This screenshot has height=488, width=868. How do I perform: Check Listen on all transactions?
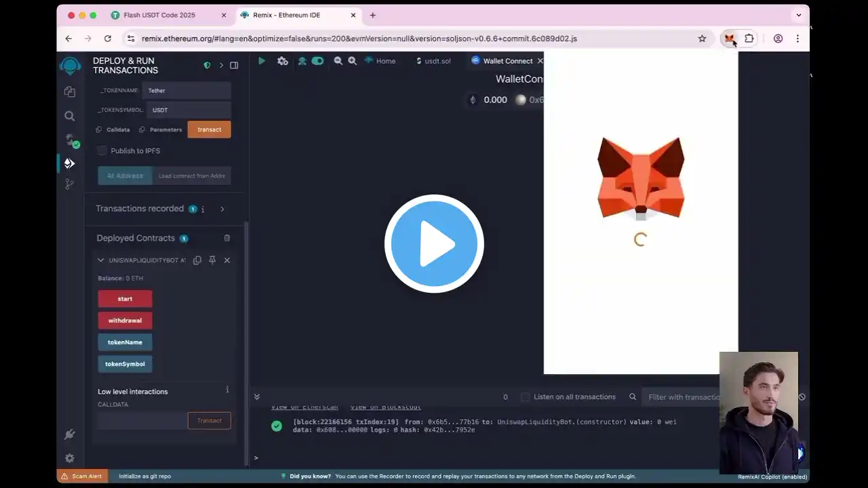(526, 397)
